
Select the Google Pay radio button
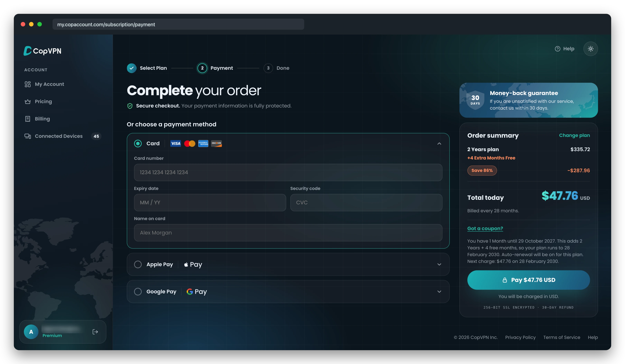[x=138, y=292]
